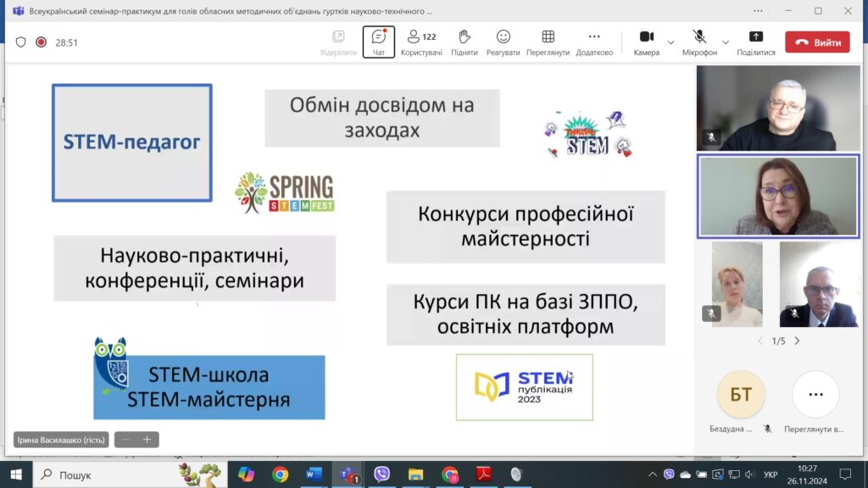Click the Науково-практичні, конференції, семінари box
Viewport: 868px width, 488px height.
[x=194, y=269]
